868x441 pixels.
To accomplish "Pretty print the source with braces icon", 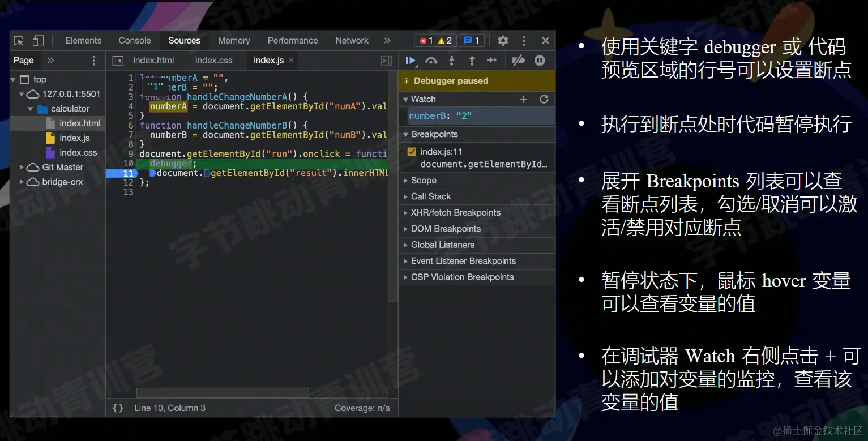I will tap(118, 408).
